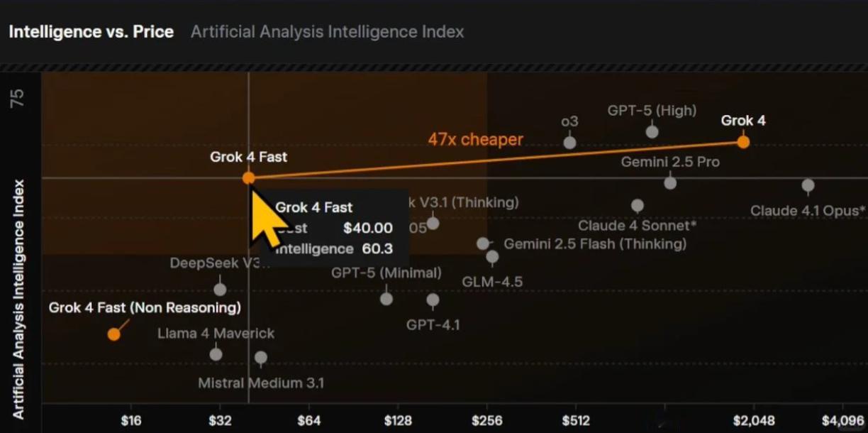Select the GPT-4.1 data point
868x433 pixels.
click(x=433, y=300)
